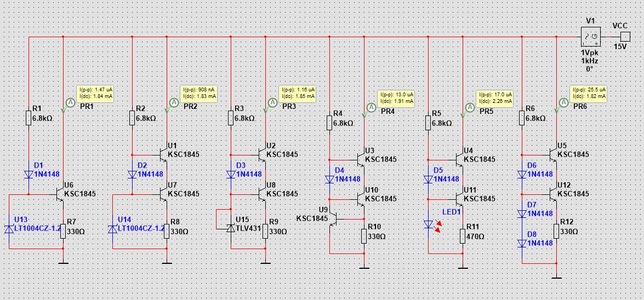
Task: Select current probe PR3 marker
Action: pos(272,102)
